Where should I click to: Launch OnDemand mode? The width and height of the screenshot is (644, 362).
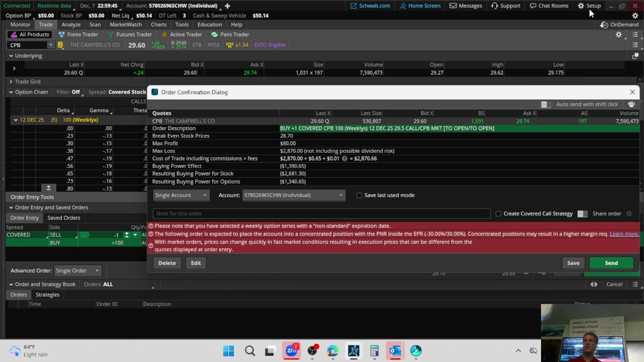tap(619, 25)
